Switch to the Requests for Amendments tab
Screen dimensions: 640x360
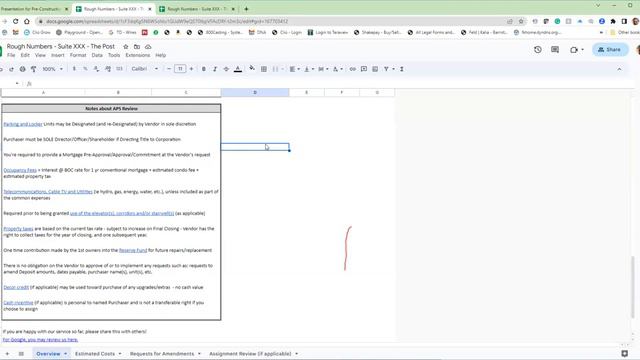point(162,353)
